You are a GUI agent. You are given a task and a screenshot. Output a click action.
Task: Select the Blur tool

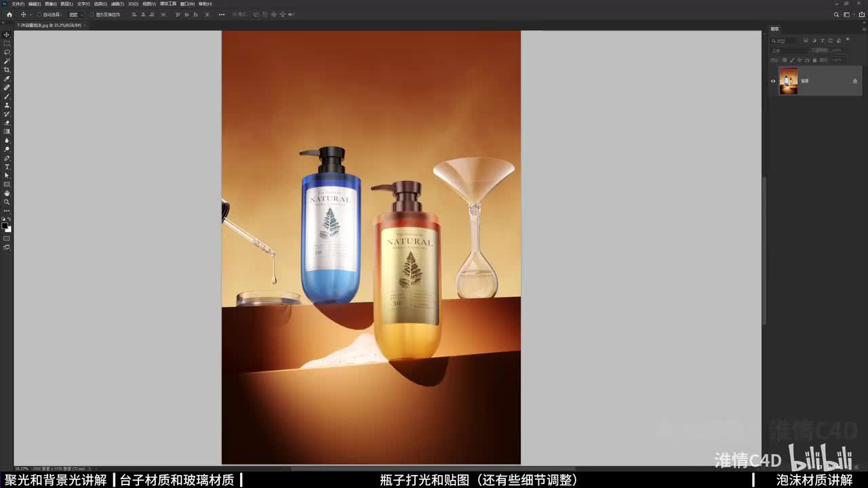(x=7, y=140)
